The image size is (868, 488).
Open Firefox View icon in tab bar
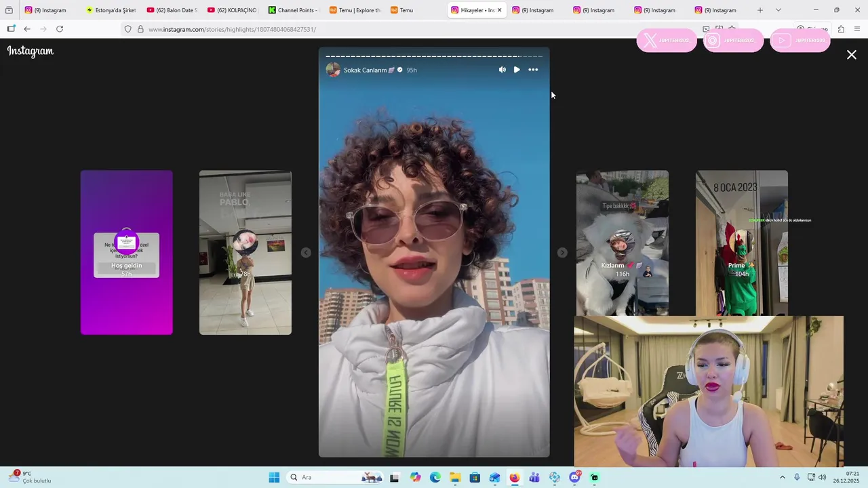point(9,10)
